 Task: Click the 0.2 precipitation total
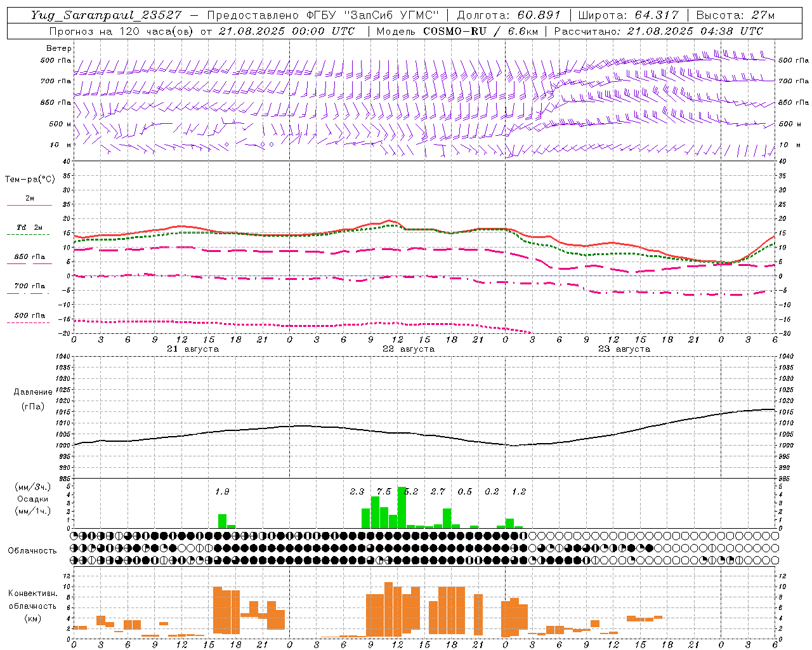pos(492,491)
